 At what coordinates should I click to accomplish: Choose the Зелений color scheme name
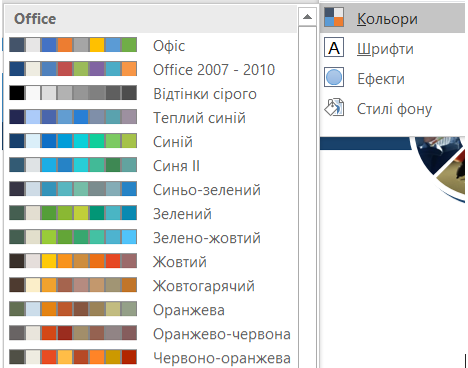coord(182,214)
